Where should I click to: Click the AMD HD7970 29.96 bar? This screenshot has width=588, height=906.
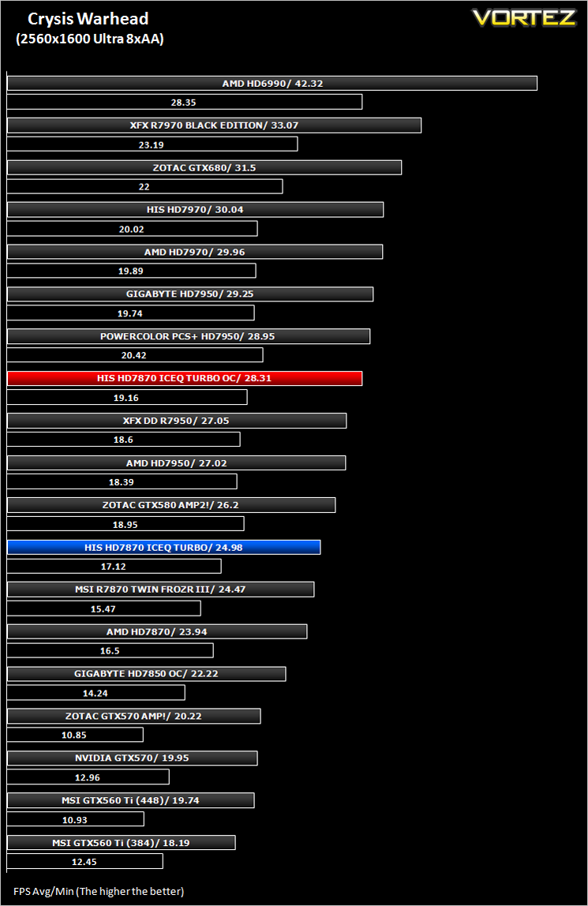click(x=195, y=252)
